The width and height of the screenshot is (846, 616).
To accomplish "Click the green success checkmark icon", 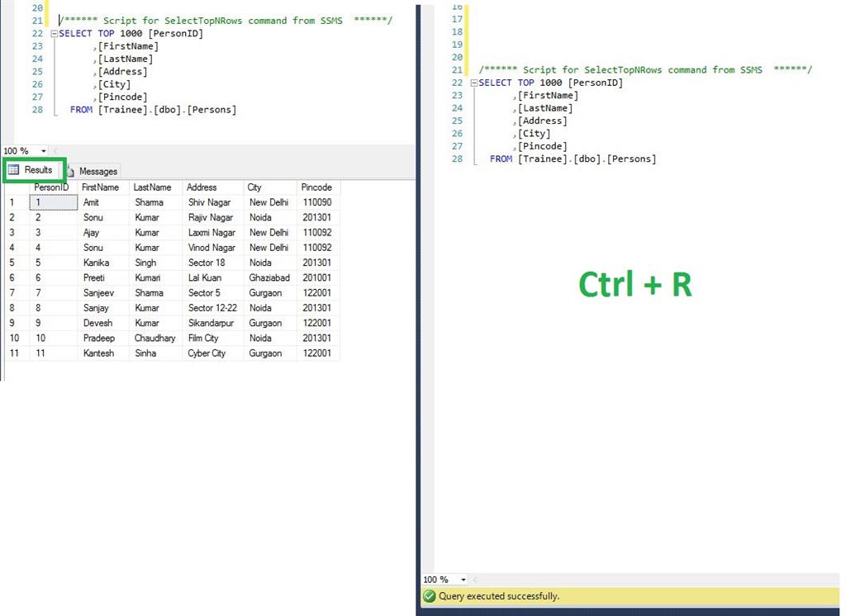I will tap(430, 596).
